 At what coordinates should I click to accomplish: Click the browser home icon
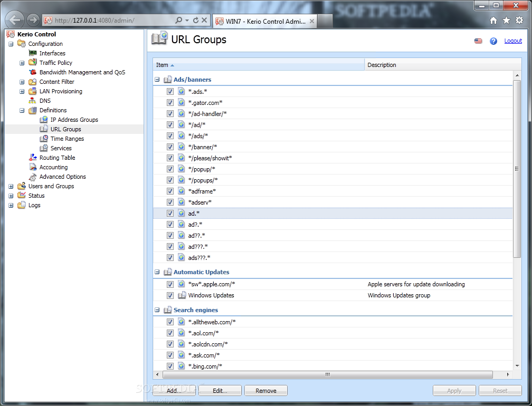493,21
